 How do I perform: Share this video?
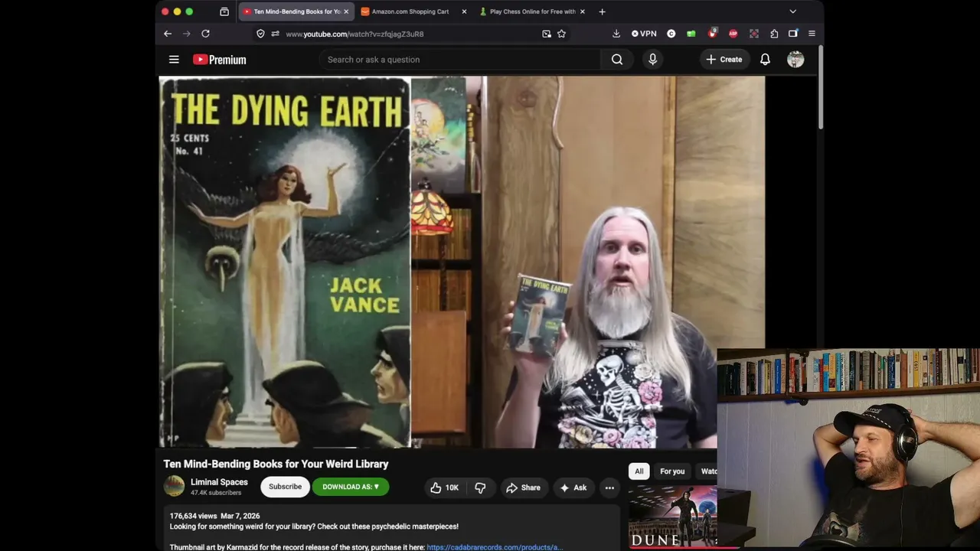[x=524, y=487]
